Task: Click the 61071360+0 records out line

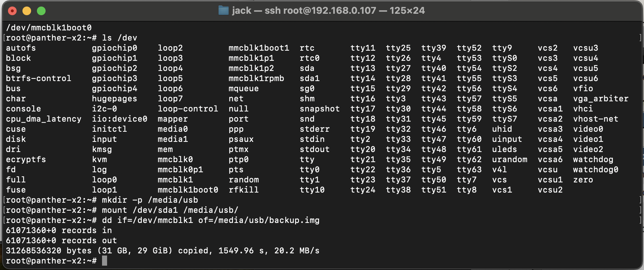Action: click(61, 240)
